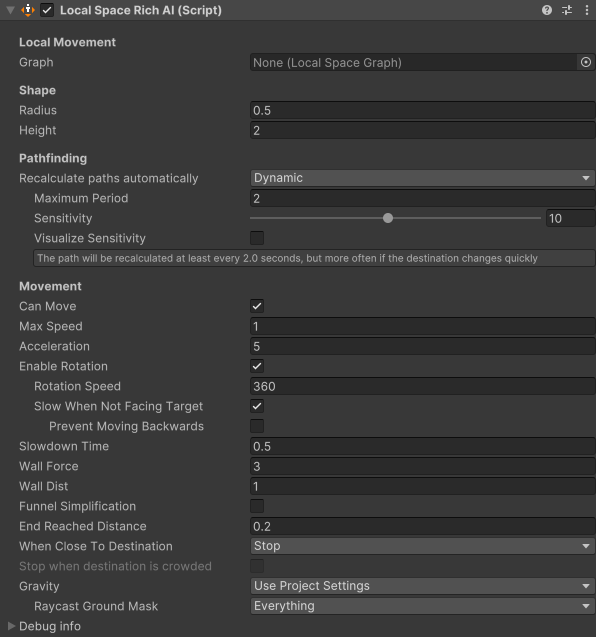Click the Max Speed input field
596x637 pixels.
point(423,326)
